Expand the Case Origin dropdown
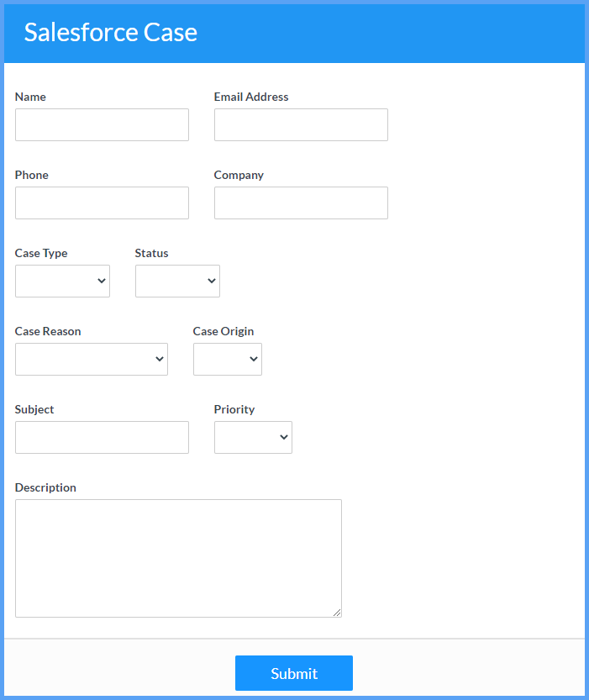The width and height of the screenshot is (589, 700). tap(228, 359)
